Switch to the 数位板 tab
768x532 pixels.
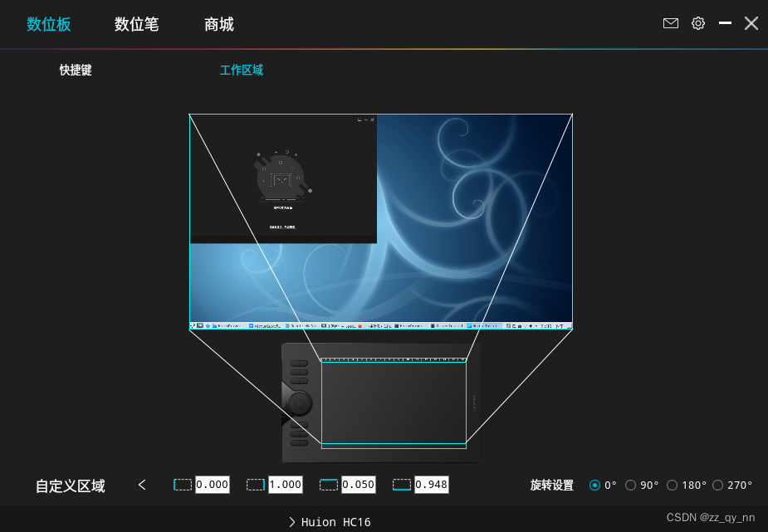48,24
